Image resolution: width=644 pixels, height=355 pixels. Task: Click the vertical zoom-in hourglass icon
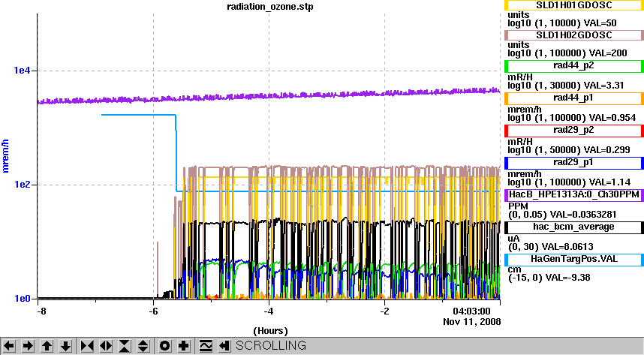(x=125, y=346)
